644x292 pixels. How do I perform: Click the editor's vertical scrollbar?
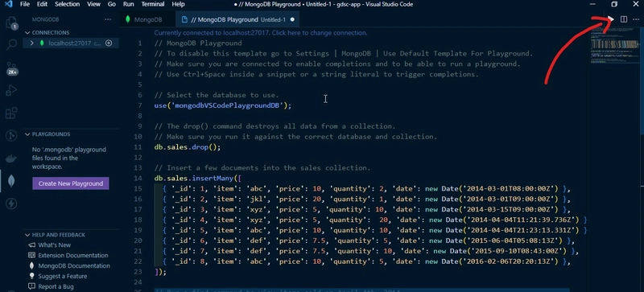click(x=642, y=158)
